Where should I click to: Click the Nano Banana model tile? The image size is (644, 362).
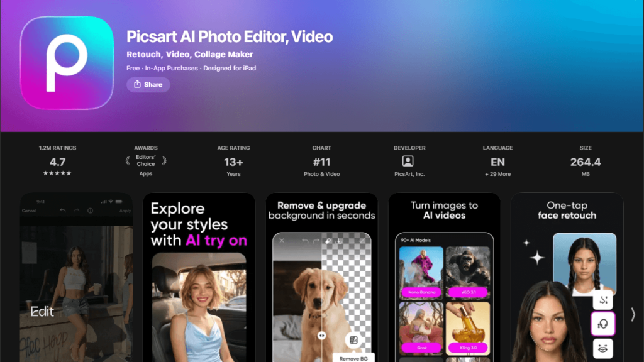pos(421,273)
